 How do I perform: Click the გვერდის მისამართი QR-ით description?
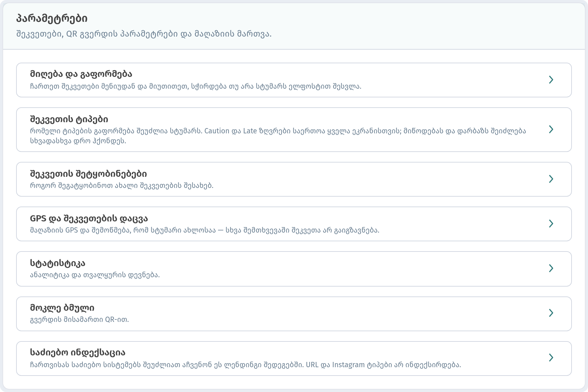pyautogui.click(x=79, y=319)
